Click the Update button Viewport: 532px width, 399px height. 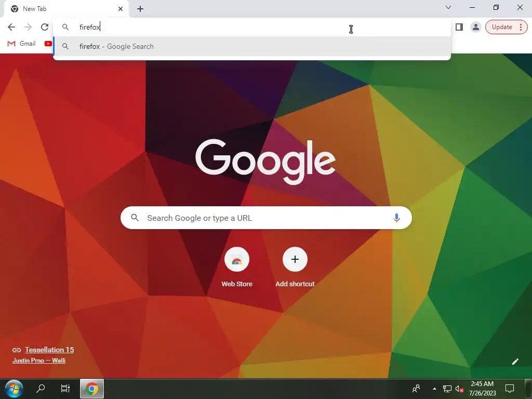tap(502, 27)
